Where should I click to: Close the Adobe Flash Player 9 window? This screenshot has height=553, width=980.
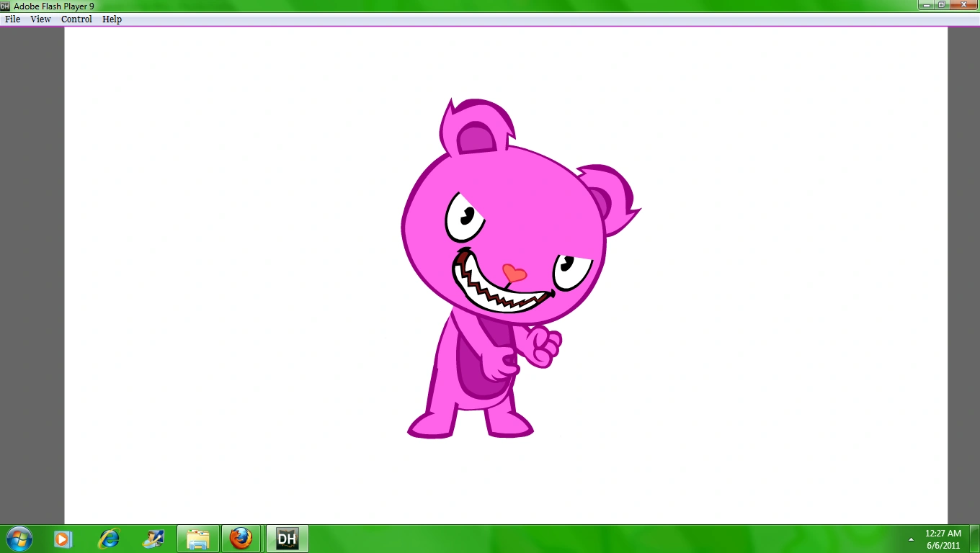963,4
